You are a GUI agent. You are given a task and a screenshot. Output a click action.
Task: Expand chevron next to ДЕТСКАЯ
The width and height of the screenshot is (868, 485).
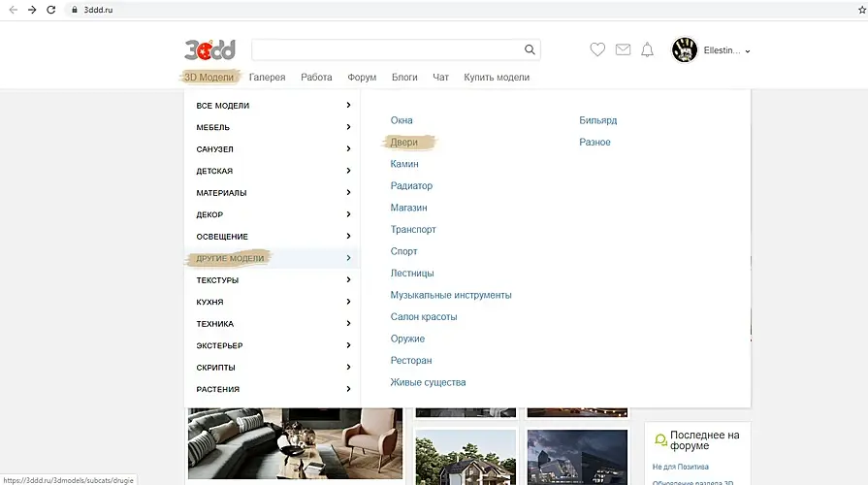(348, 171)
